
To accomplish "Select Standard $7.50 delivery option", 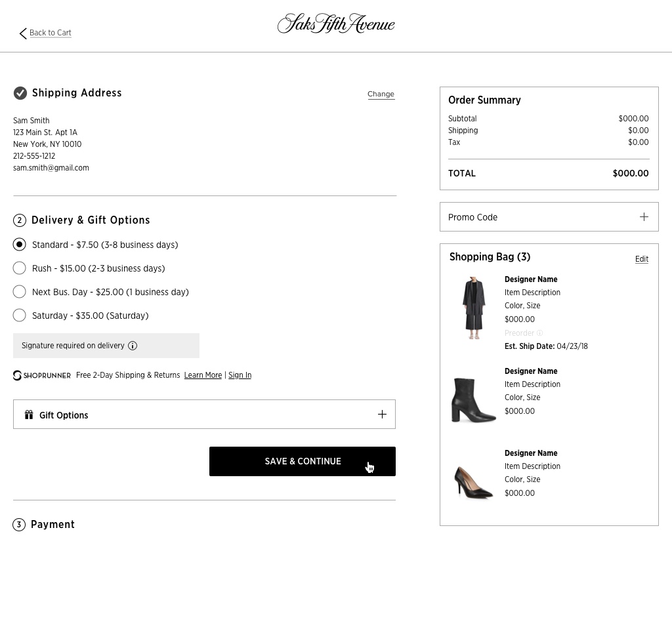I will point(20,245).
